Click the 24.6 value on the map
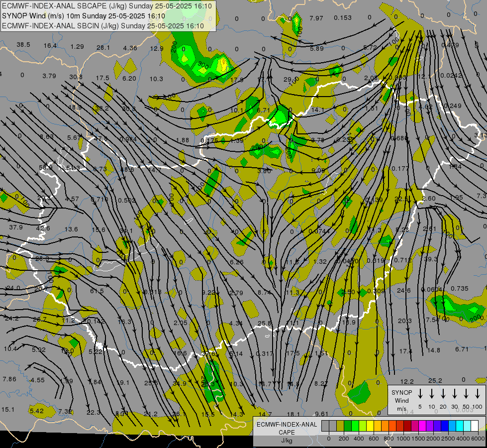 click(404, 290)
